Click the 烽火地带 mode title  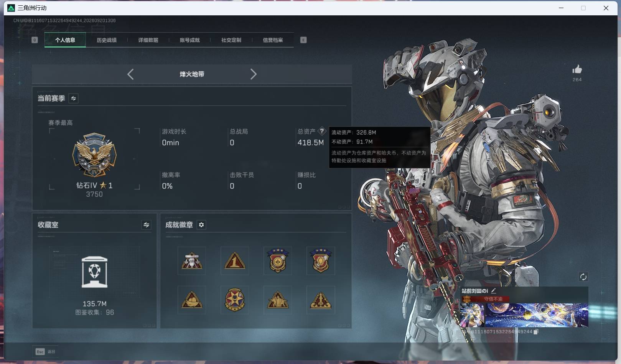pos(192,74)
